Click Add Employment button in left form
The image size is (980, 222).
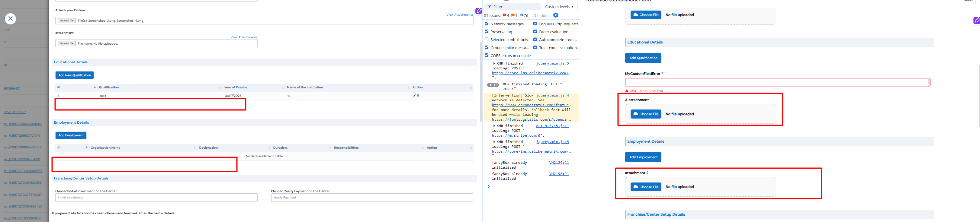(x=71, y=135)
